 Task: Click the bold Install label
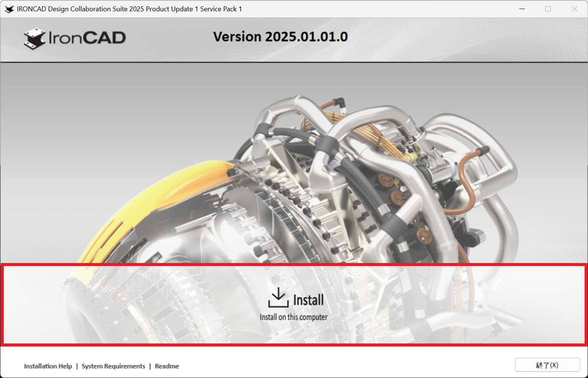[308, 300]
